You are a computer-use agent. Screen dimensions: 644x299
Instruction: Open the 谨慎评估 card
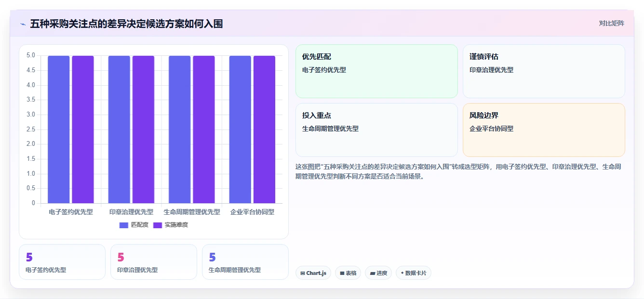coord(544,71)
